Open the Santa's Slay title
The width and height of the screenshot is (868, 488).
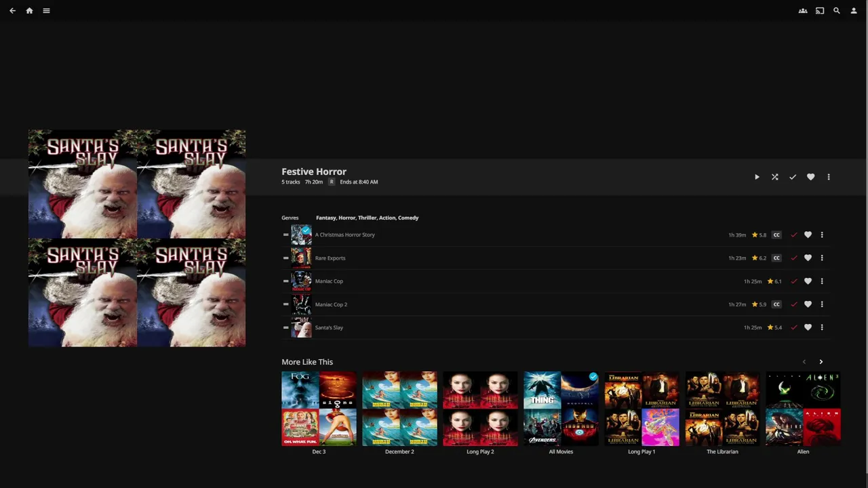329,327
